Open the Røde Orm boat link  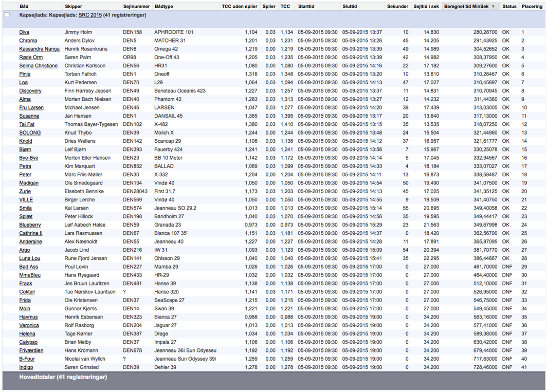coord(31,57)
